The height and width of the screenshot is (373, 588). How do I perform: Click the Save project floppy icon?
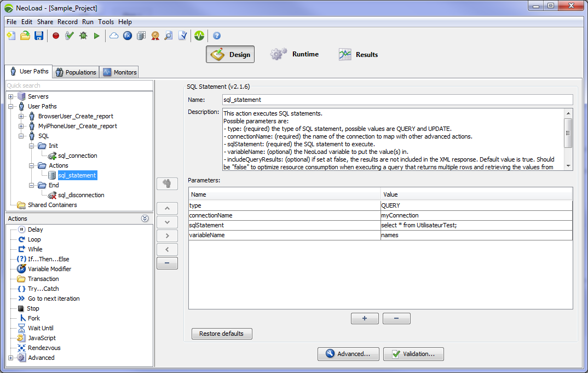(39, 36)
